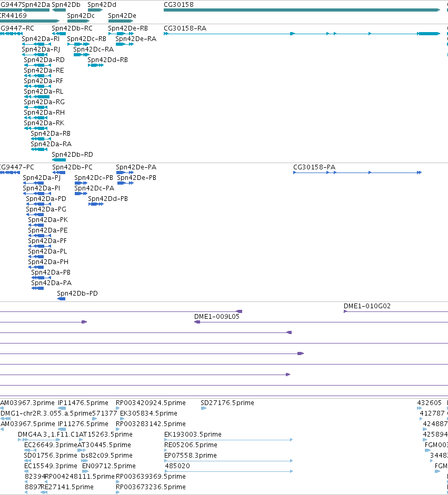Select protein label Spn42Da-PI
Viewport: 448px width, 495px height.
[42, 188]
